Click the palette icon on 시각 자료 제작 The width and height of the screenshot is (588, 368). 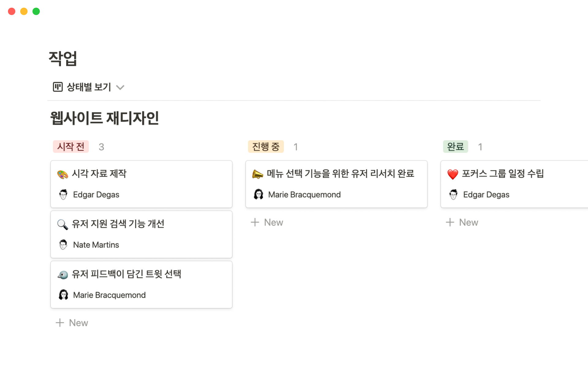[x=62, y=174]
